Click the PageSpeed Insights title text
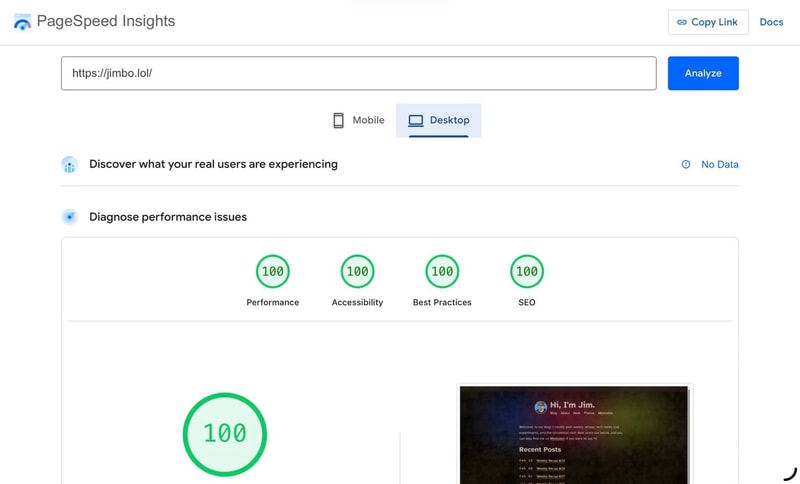The height and width of the screenshot is (484, 800). [x=106, y=21]
